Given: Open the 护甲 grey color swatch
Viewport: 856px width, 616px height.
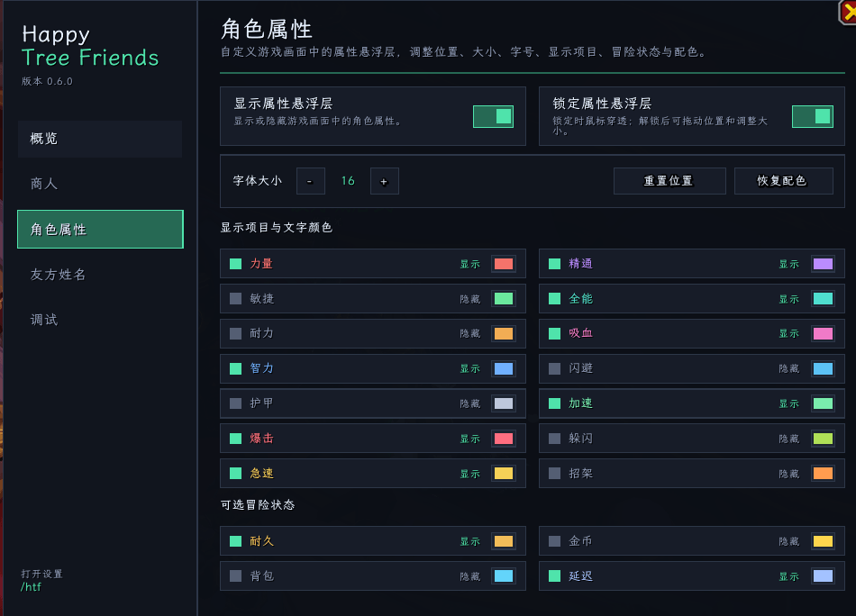Looking at the screenshot, I should 504,403.
